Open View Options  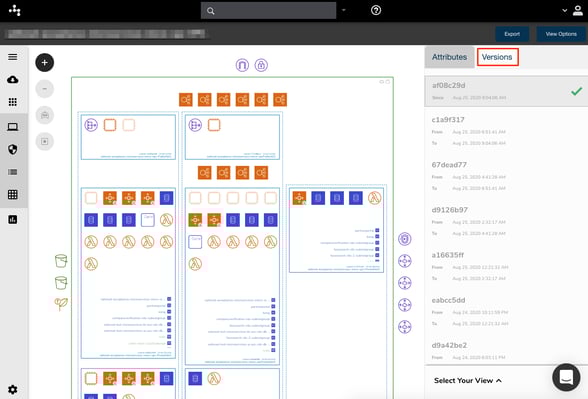pyautogui.click(x=561, y=34)
